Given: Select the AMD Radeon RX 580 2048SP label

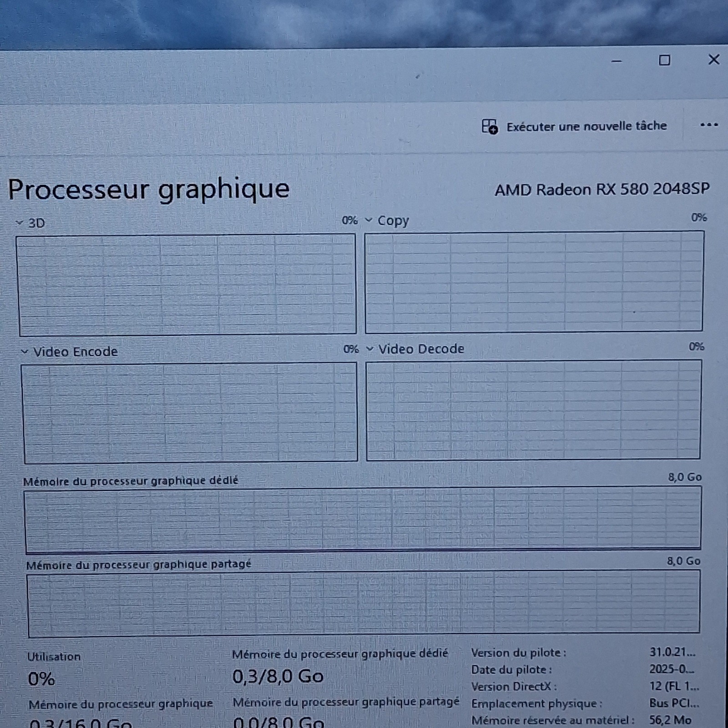Looking at the screenshot, I should (x=602, y=189).
